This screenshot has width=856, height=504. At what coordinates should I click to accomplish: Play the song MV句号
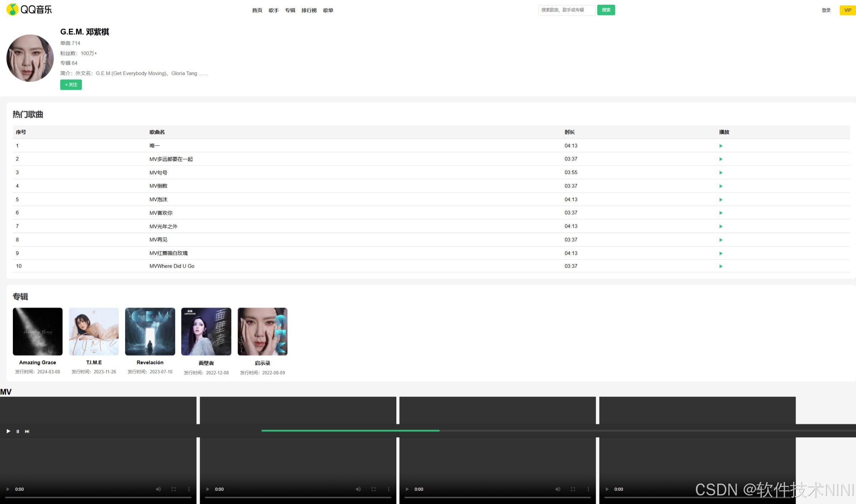pyautogui.click(x=721, y=173)
